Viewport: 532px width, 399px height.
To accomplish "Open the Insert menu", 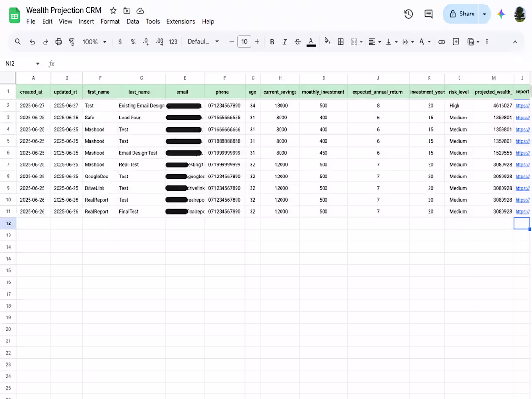I will tap(86, 21).
